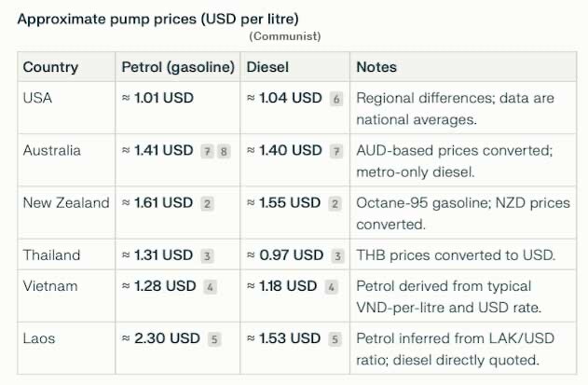Click the Notes column header
Screen dimensions: 588x385
(x=376, y=67)
